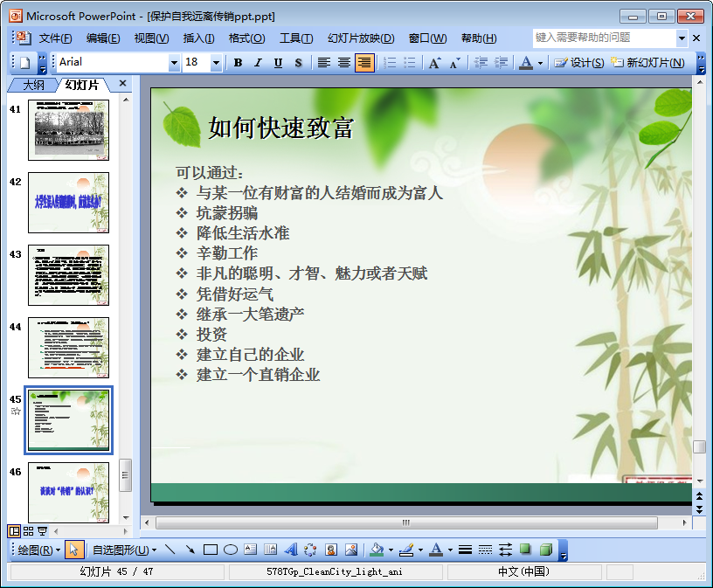This screenshot has height=588, width=713.
Task: Open the 幻灯片放映 menu
Action: click(x=360, y=38)
